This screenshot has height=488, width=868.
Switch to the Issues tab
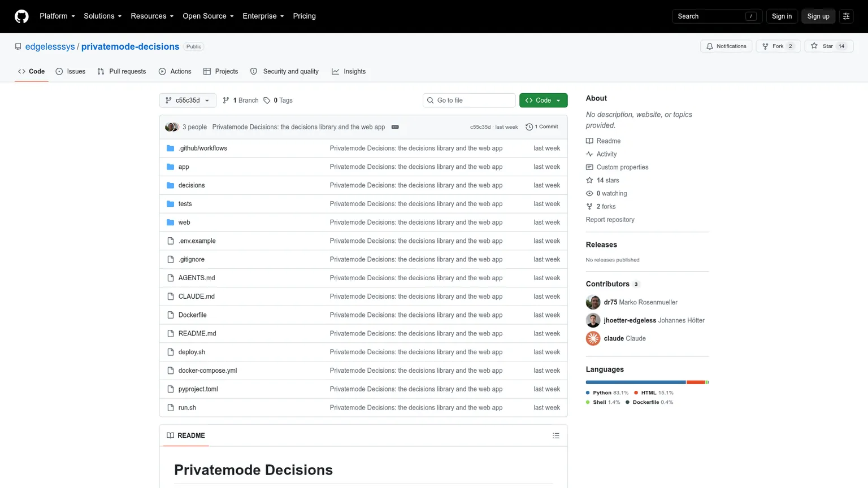71,72
